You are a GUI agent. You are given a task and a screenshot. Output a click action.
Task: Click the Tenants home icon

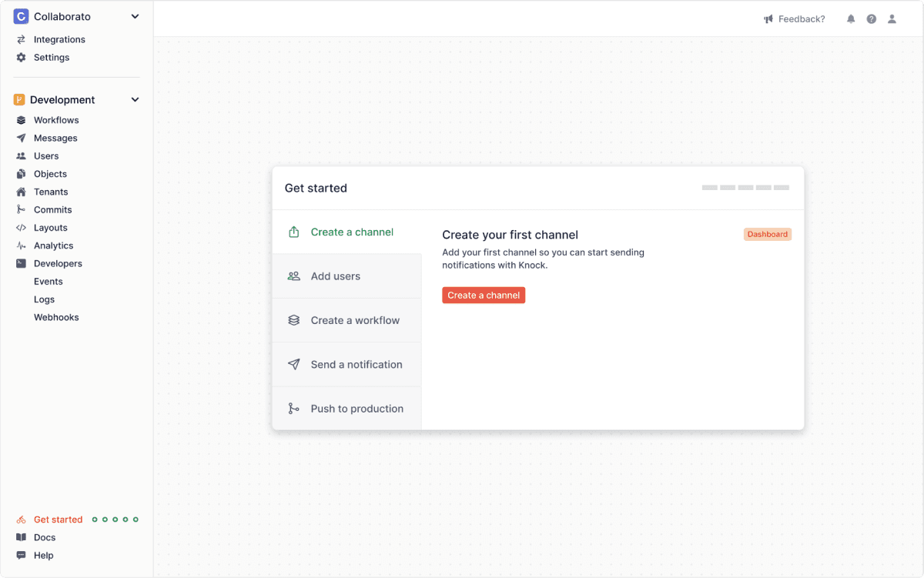pyautogui.click(x=20, y=192)
